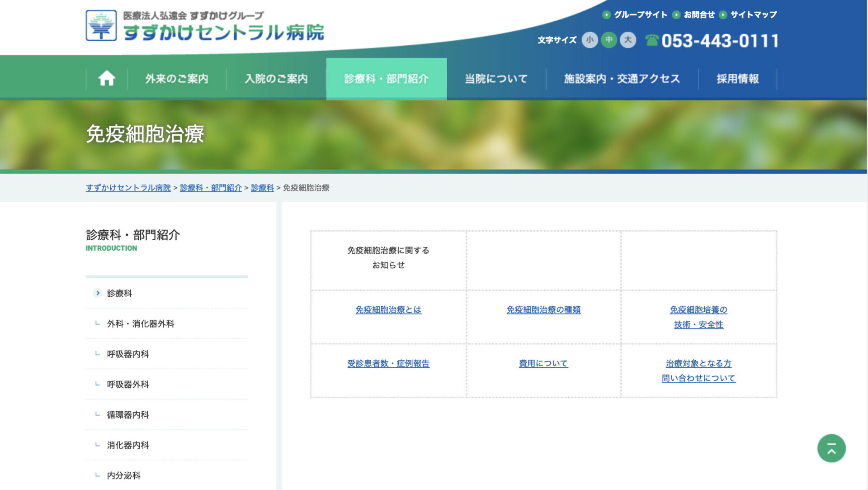Open the サイトマップ link
868x490 pixels.
(x=754, y=15)
